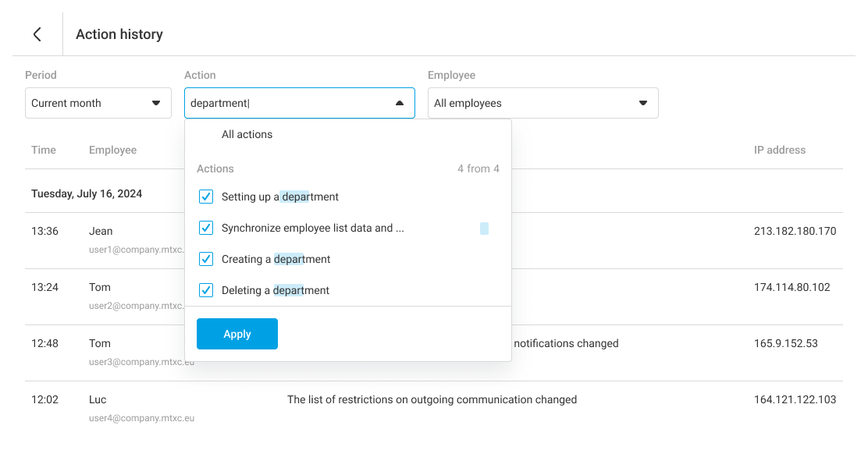Toggle Creating a department checkbox
This screenshot has width=868, height=468.
(x=206, y=259)
